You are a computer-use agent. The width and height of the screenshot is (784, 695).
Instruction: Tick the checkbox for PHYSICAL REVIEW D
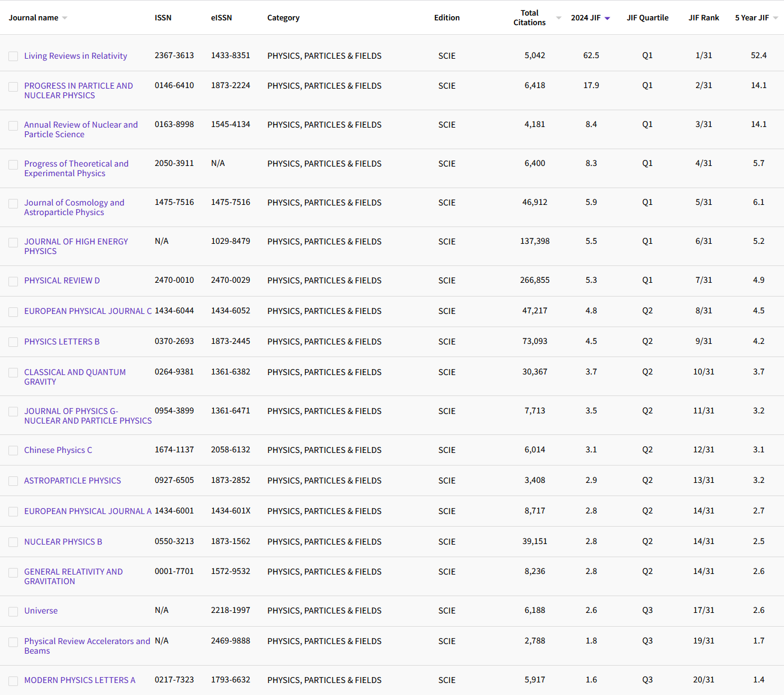point(13,281)
